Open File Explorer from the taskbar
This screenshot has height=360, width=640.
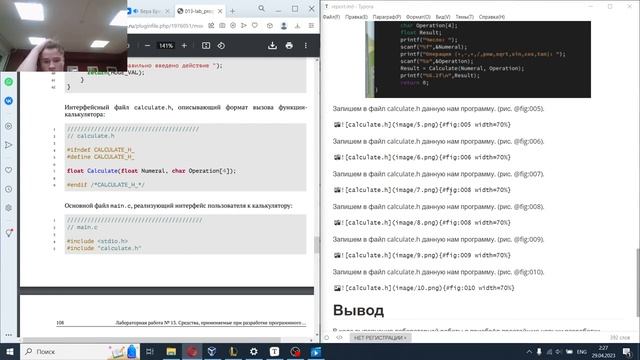tap(171, 351)
